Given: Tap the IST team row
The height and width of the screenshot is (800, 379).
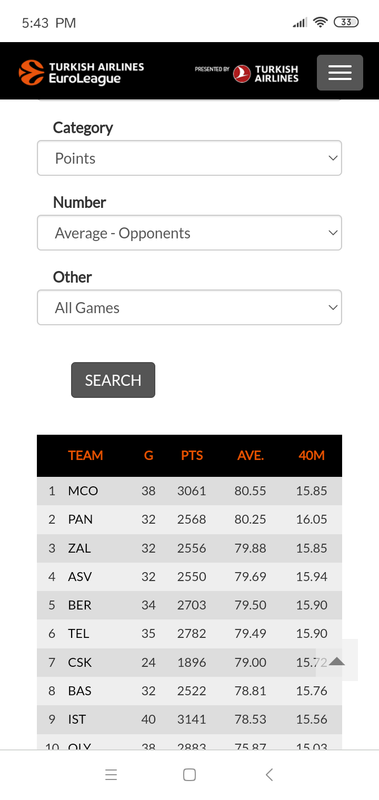Looking at the screenshot, I should click(189, 719).
